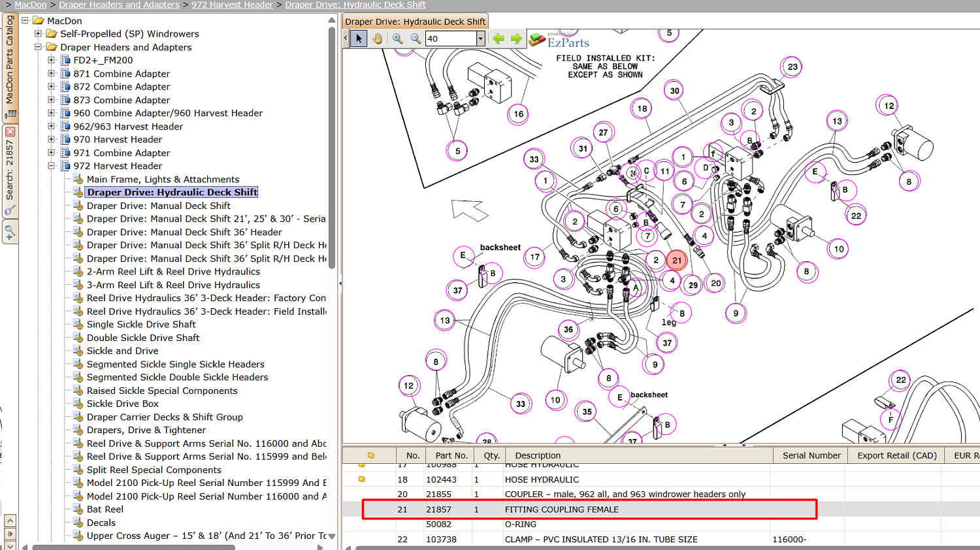This screenshot has height=550, width=980.
Task: Sort parts by the Part No. column header
Action: (451, 455)
